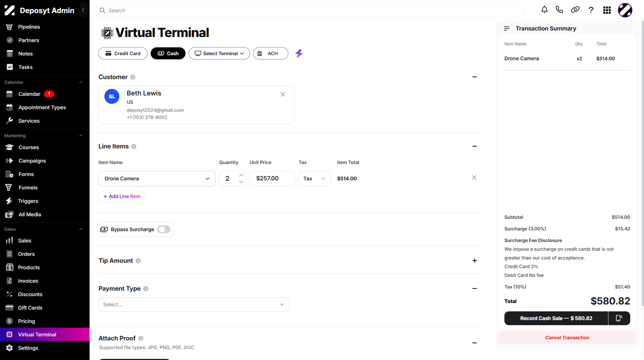Select the Cash payment tab
This screenshot has height=360, width=644.
click(168, 53)
